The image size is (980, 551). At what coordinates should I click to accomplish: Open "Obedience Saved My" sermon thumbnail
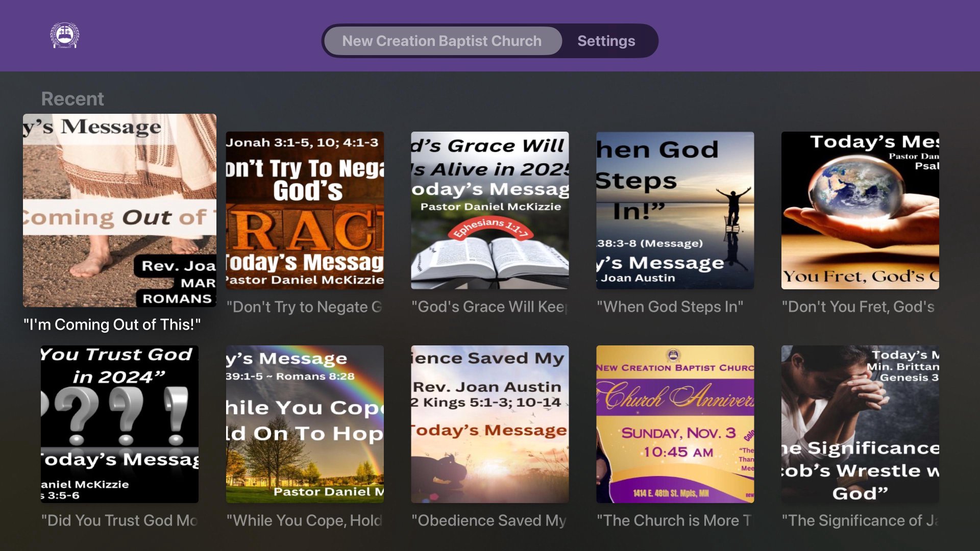pyautogui.click(x=490, y=424)
